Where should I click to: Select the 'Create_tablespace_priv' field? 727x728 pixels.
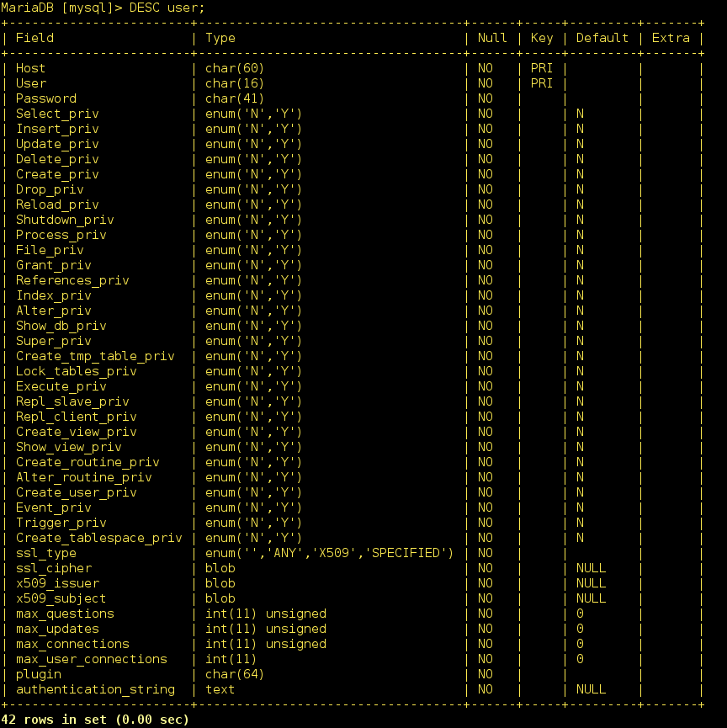99,538
